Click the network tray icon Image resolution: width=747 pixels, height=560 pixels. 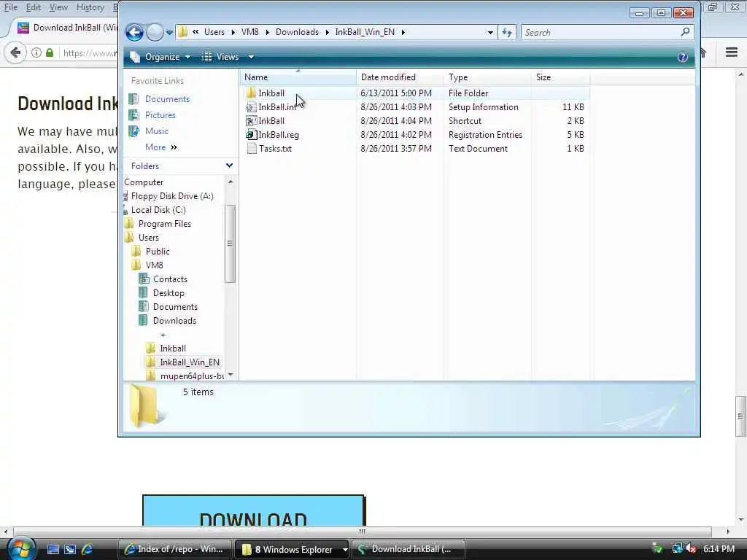click(x=677, y=549)
